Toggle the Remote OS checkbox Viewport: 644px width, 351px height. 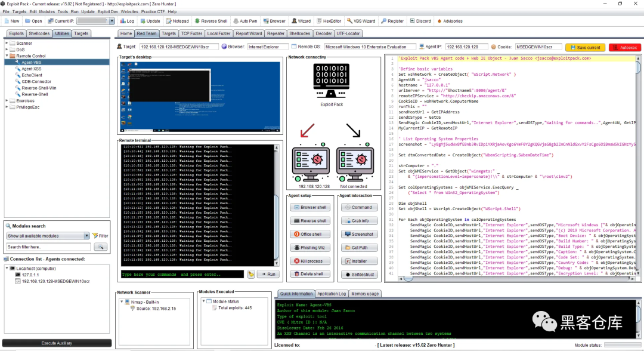[x=293, y=47]
